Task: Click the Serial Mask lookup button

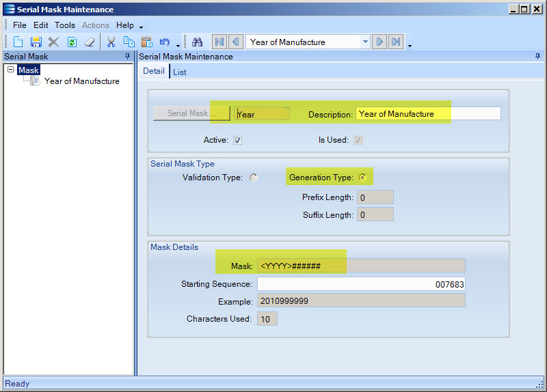Action: (191, 113)
